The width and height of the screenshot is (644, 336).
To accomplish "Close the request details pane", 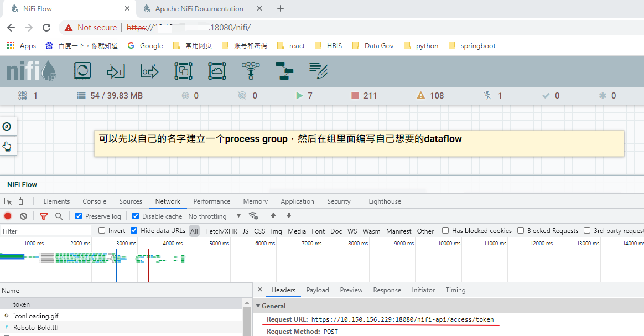I will coord(260,290).
